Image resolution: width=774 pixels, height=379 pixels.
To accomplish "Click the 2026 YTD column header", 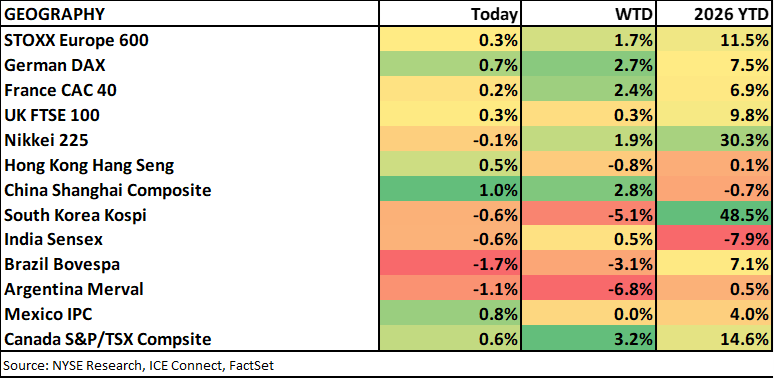I will pos(714,14).
